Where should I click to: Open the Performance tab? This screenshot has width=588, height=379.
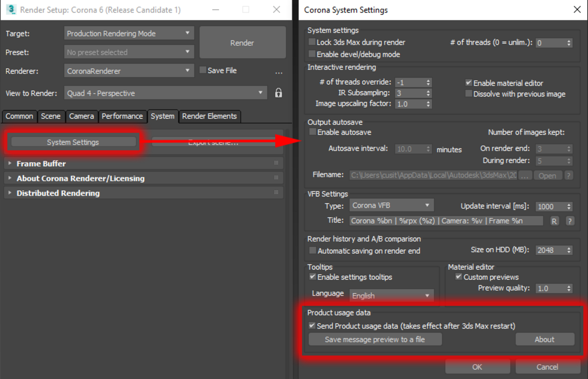pos(122,116)
